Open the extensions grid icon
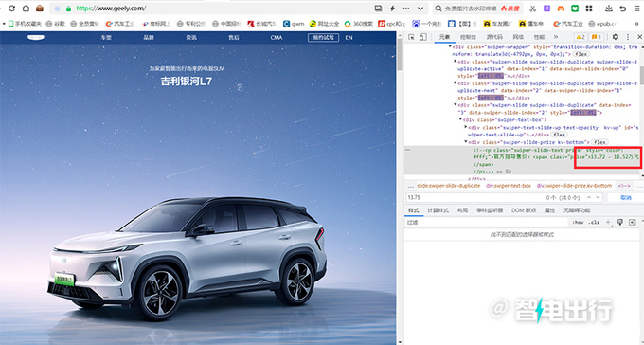 point(589,9)
